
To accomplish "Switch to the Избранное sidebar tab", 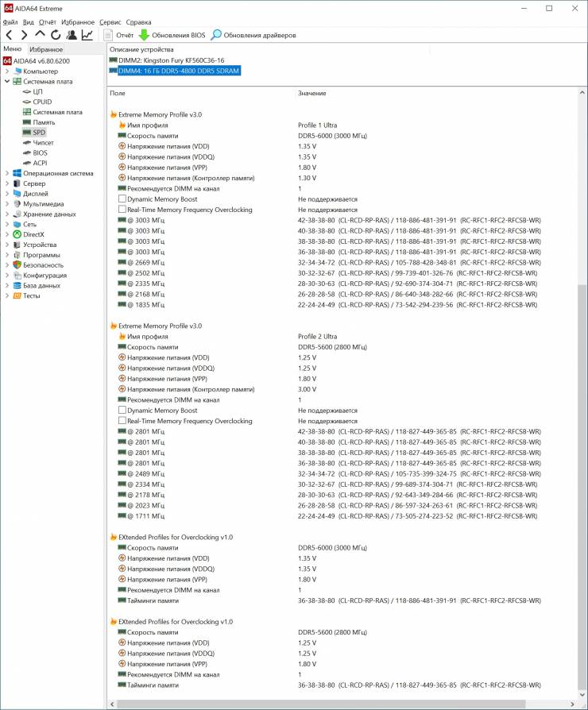I will point(46,49).
